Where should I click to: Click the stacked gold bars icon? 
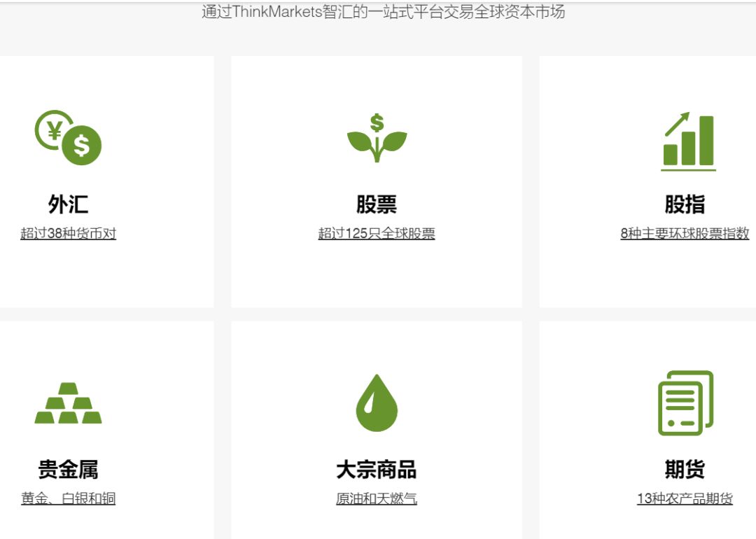click(68, 403)
